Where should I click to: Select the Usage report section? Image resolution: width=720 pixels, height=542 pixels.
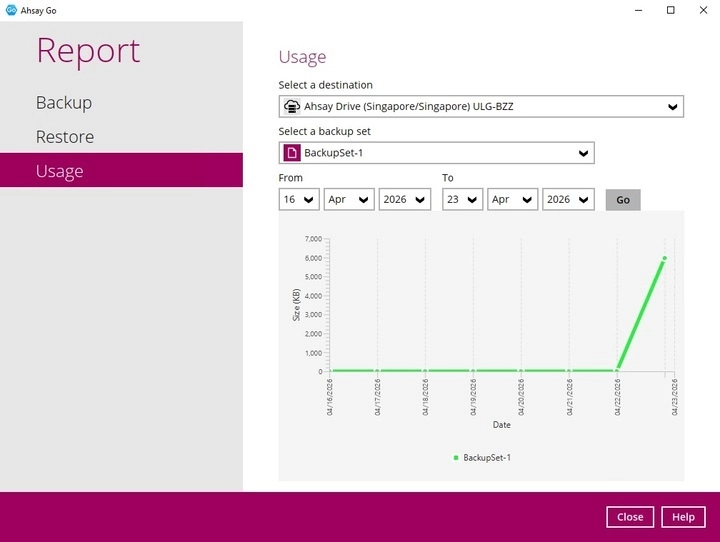coord(121,170)
